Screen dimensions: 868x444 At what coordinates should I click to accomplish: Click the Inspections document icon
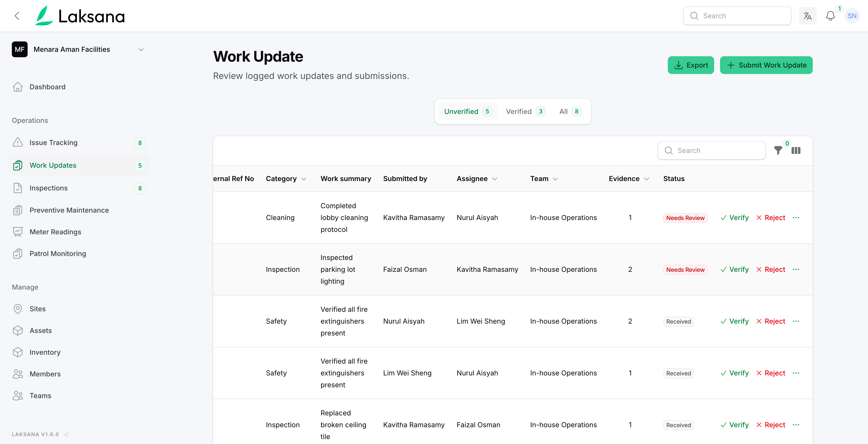pos(18,188)
